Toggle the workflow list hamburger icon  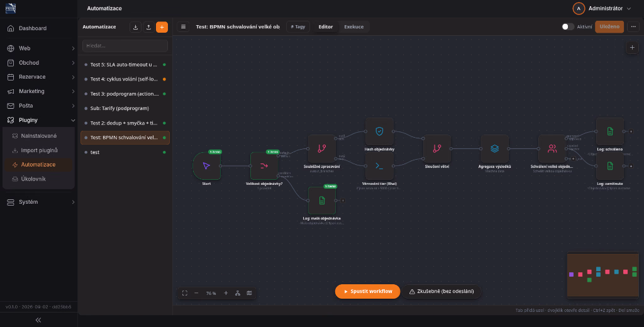click(x=183, y=26)
